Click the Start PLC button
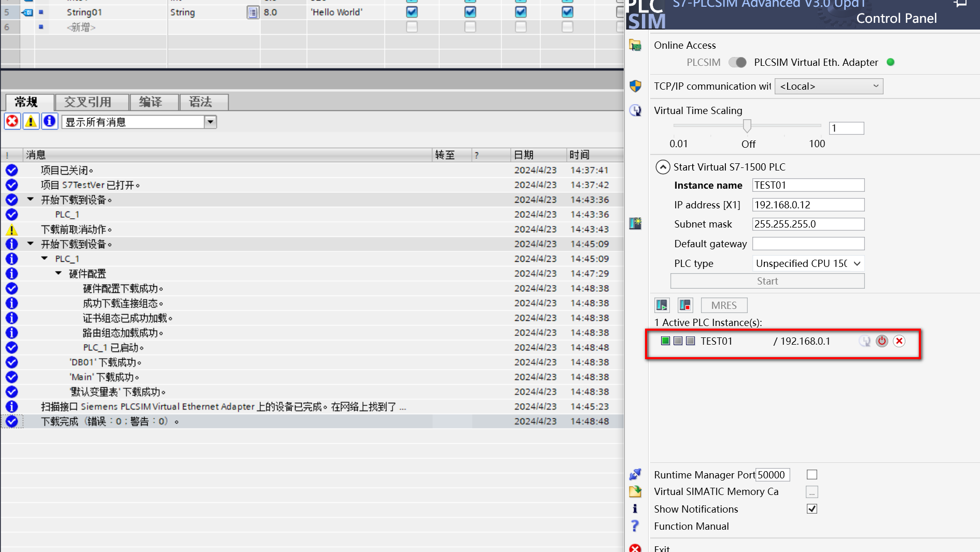 [x=767, y=281]
